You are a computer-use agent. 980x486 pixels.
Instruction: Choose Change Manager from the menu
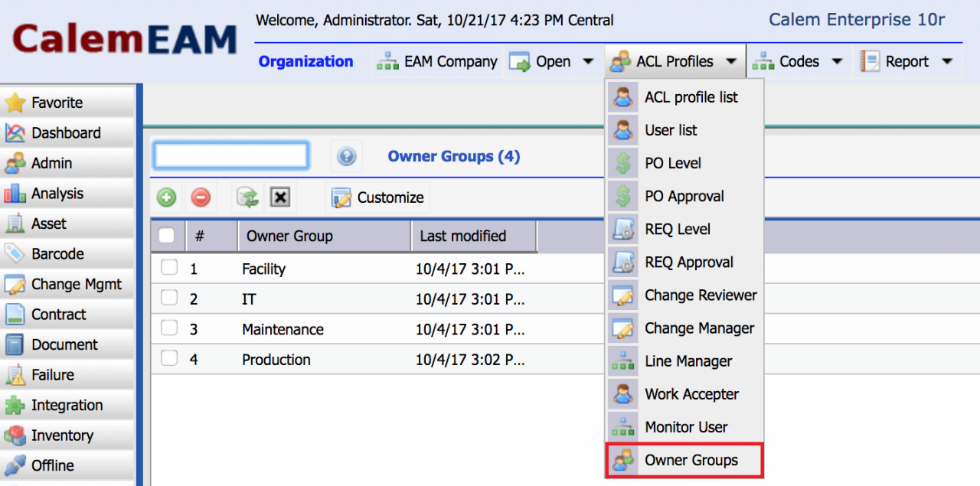[x=684, y=328]
